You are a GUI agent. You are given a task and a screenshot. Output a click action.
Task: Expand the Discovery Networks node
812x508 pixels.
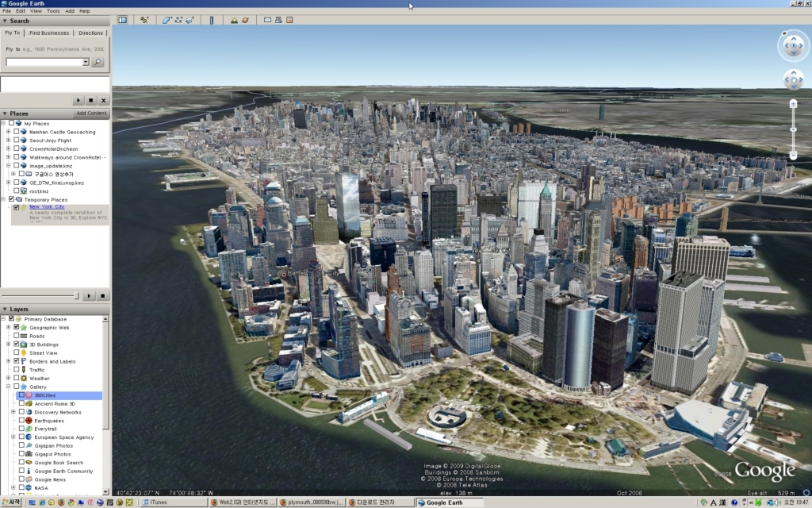tap(13, 412)
